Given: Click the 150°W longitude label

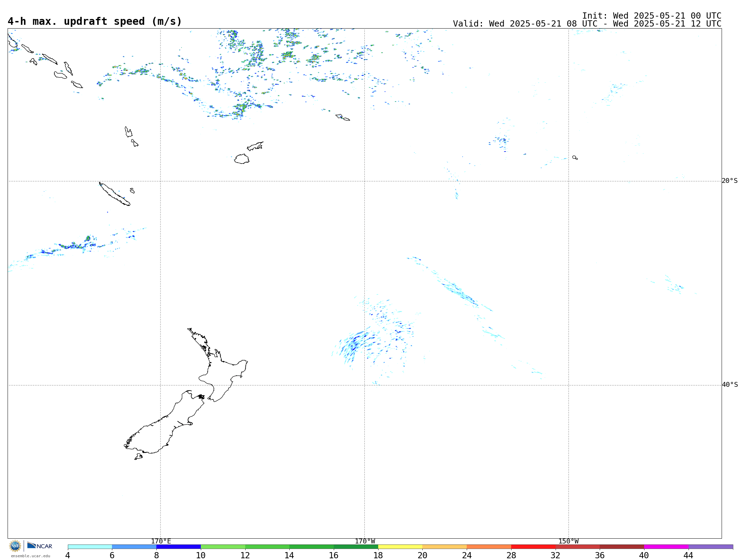Looking at the screenshot, I should pyautogui.click(x=569, y=541).
